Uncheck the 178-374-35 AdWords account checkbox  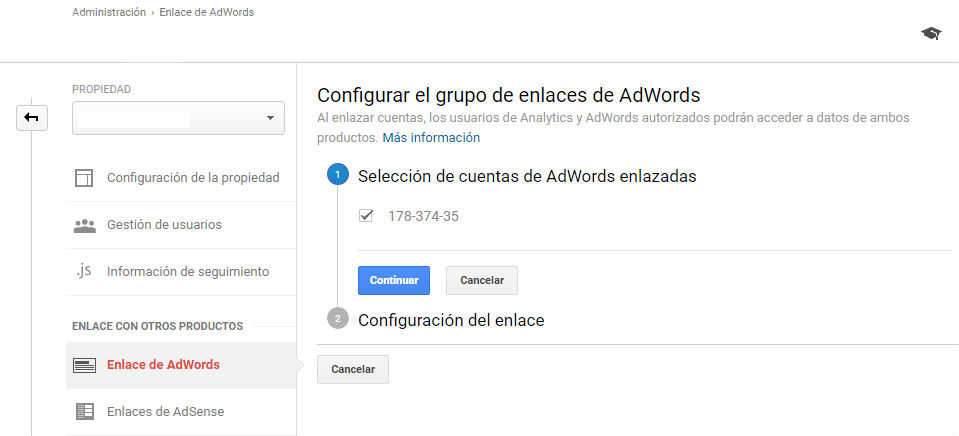[366, 216]
